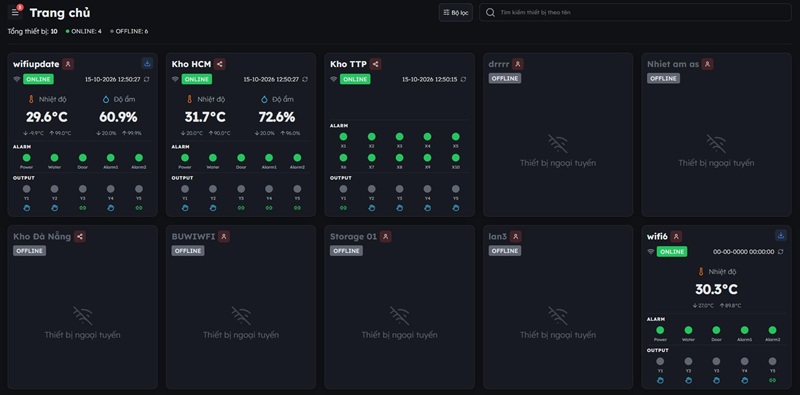The image size is (800, 395).
Task: Click the 'Tổng thiết bị: 10' total label
Action: coord(33,31)
